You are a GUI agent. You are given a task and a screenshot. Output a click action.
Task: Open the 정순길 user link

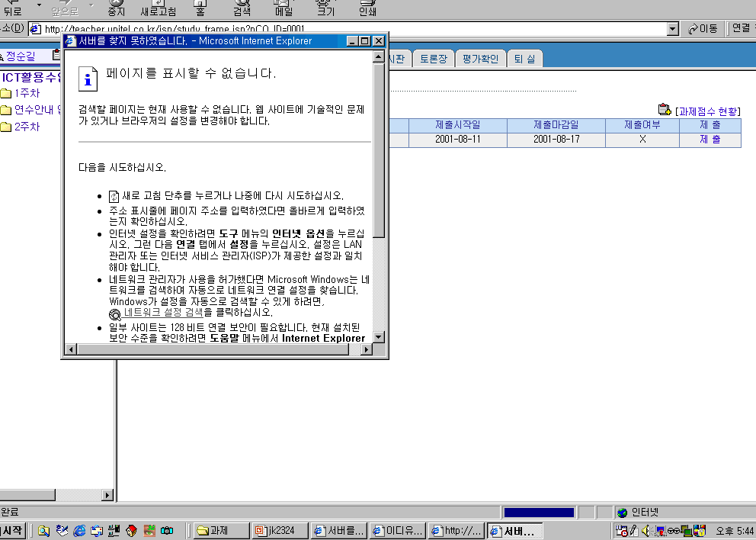click(21, 56)
